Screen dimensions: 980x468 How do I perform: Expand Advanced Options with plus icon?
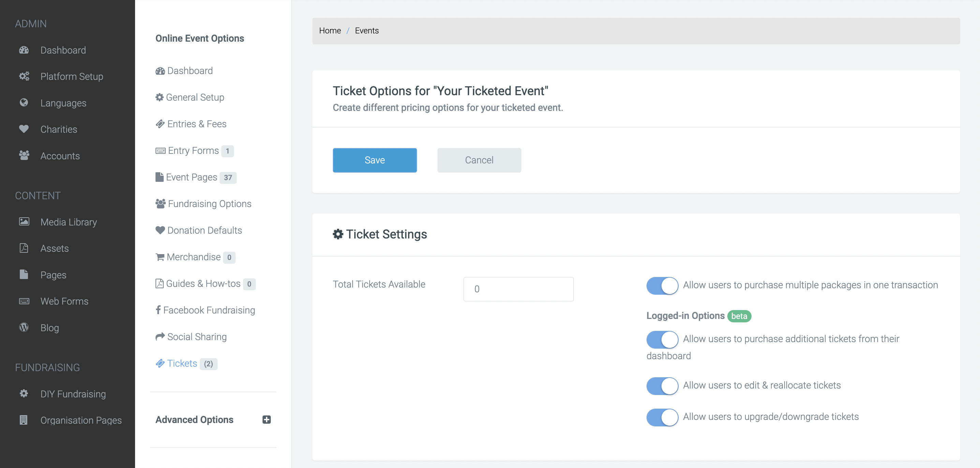pos(267,419)
